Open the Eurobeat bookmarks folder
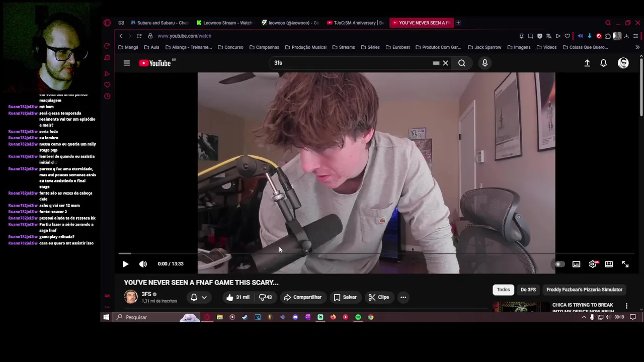Screen dimensions: 644x362 tap(397, 47)
